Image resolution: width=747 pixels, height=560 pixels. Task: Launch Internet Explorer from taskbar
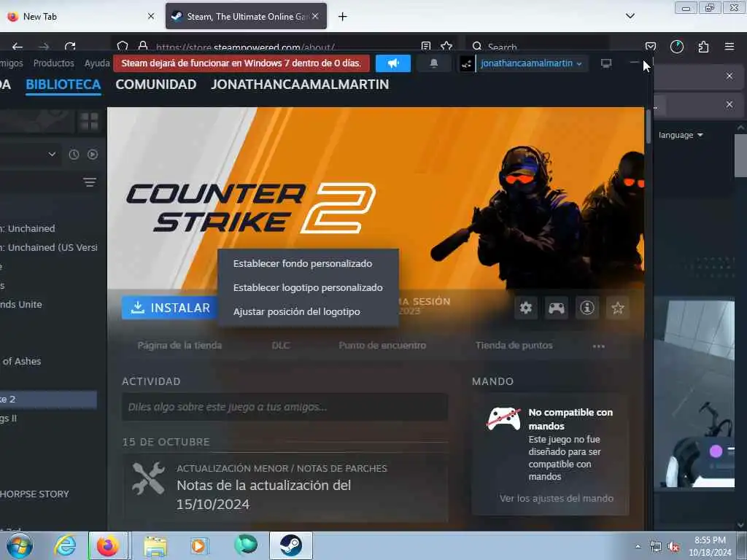tap(65, 545)
